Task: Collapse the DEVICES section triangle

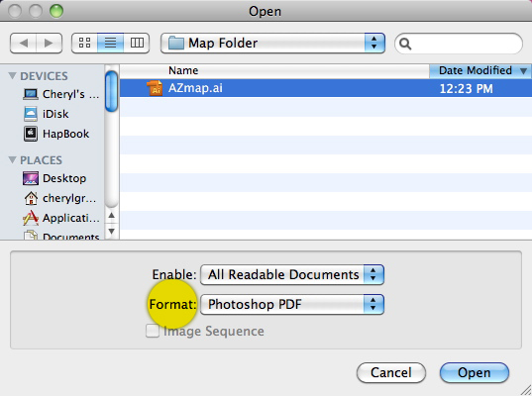Action: pyautogui.click(x=12, y=75)
